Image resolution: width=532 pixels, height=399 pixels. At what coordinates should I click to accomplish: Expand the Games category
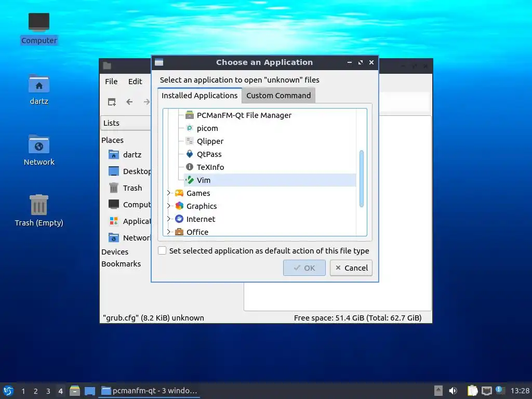[x=169, y=193]
